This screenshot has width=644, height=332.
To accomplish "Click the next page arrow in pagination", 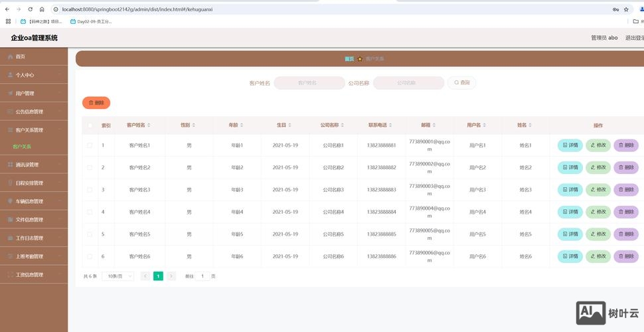I will pyautogui.click(x=171, y=276).
